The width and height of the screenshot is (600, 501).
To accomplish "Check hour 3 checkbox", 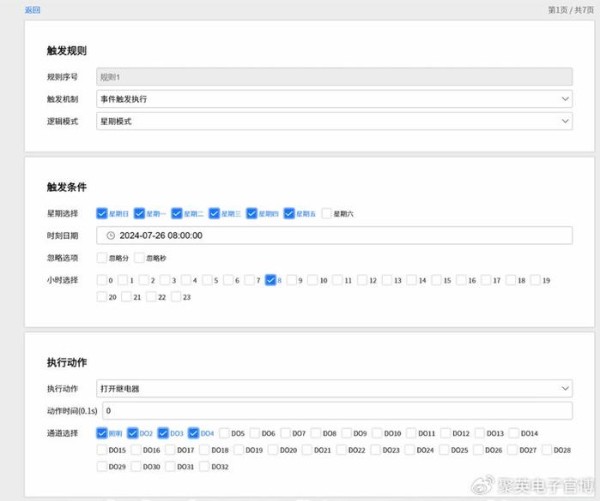I will 165,280.
